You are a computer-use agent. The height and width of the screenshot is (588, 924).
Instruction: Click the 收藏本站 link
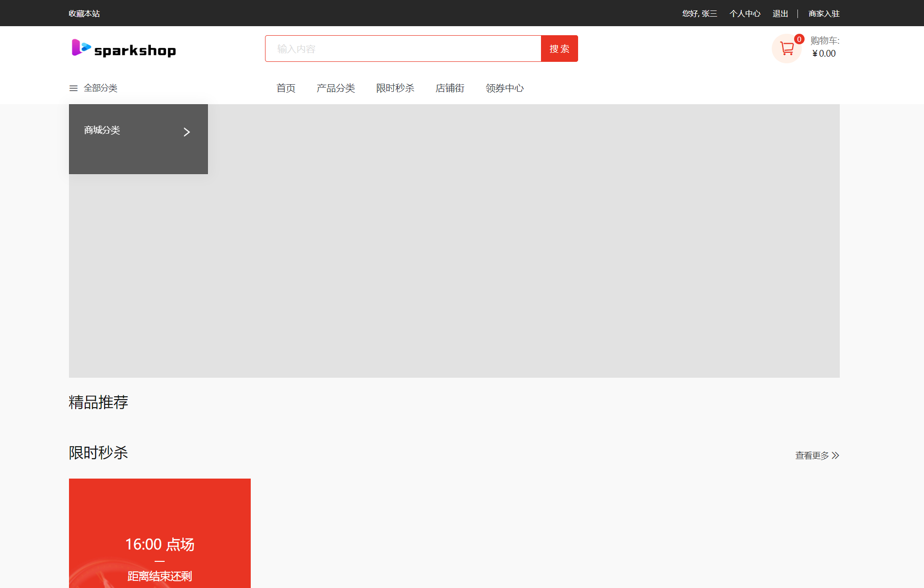pyautogui.click(x=84, y=13)
